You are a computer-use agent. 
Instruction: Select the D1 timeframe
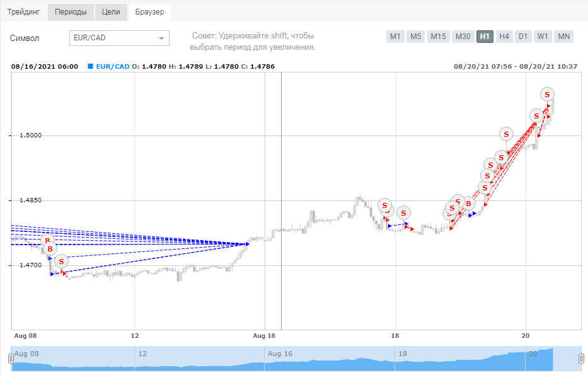click(523, 37)
